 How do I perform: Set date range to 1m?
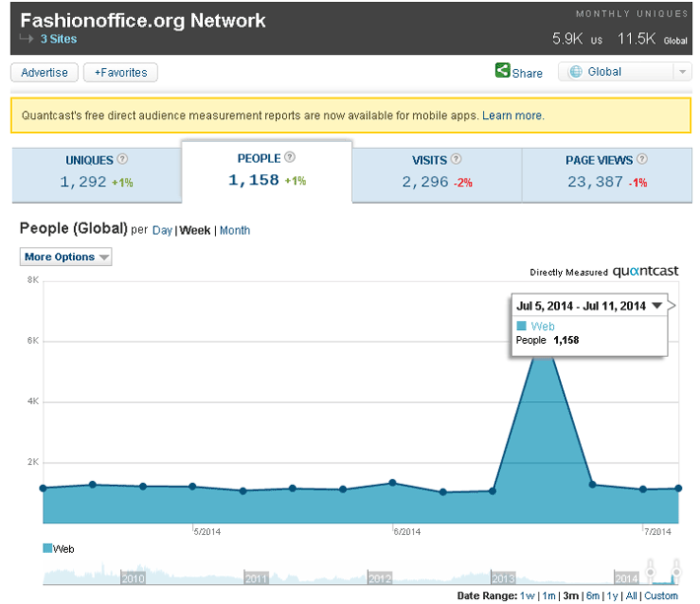549,595
